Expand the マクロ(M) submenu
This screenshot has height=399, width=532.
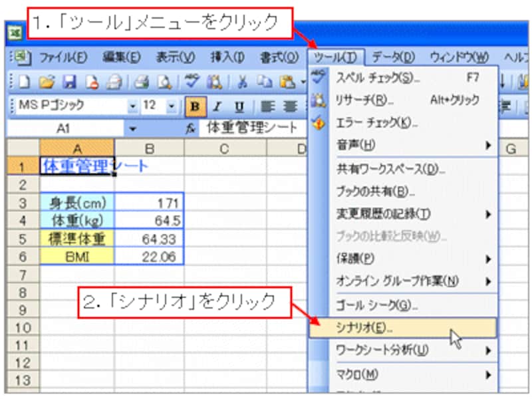coord(488,374)
